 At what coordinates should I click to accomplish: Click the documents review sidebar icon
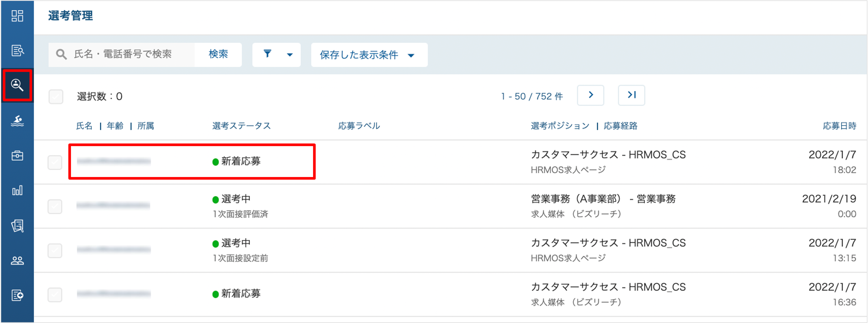pos(17,226)
